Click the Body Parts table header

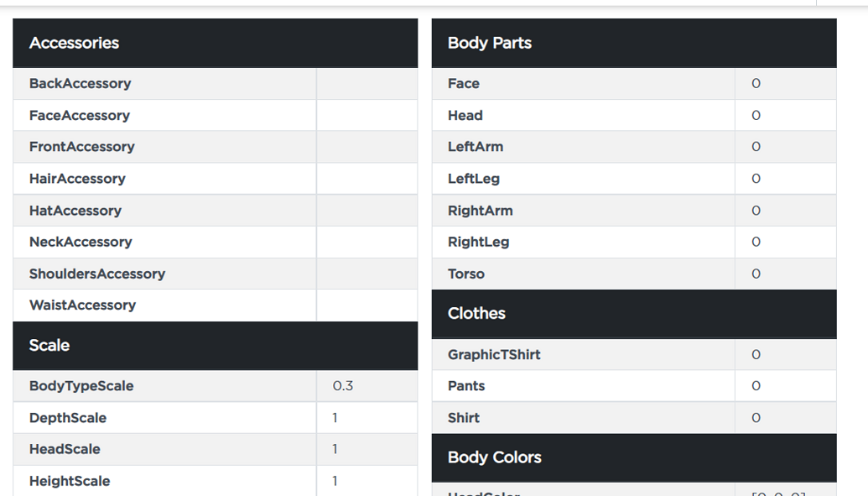[x=634, y=44]
